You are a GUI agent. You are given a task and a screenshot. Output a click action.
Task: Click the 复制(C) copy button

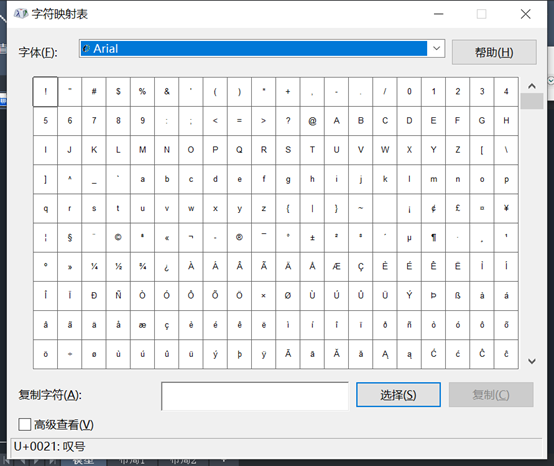coord(491,395)
